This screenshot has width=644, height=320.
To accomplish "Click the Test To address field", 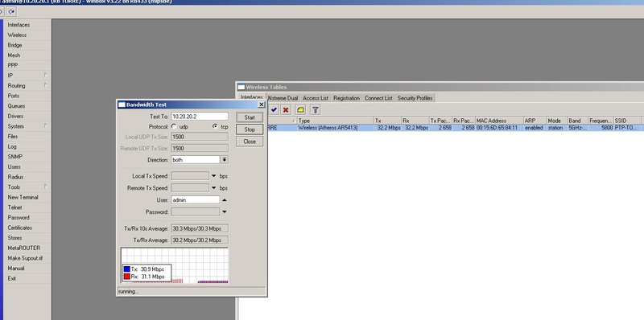I will point(200,117).
